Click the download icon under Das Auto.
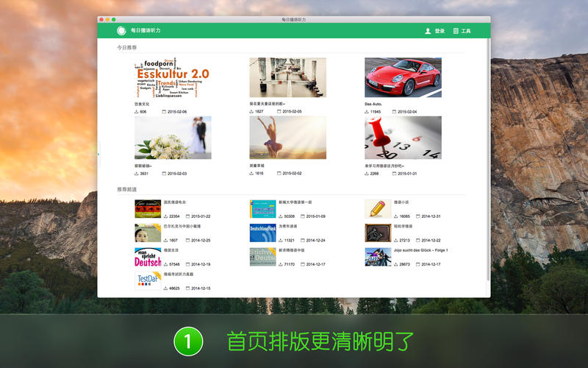This screenshot has height=368, width=588. (367, 112)
